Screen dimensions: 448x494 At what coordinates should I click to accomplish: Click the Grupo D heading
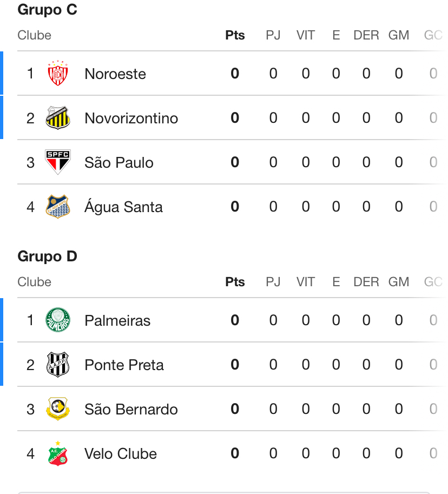[x=48, y=256]
